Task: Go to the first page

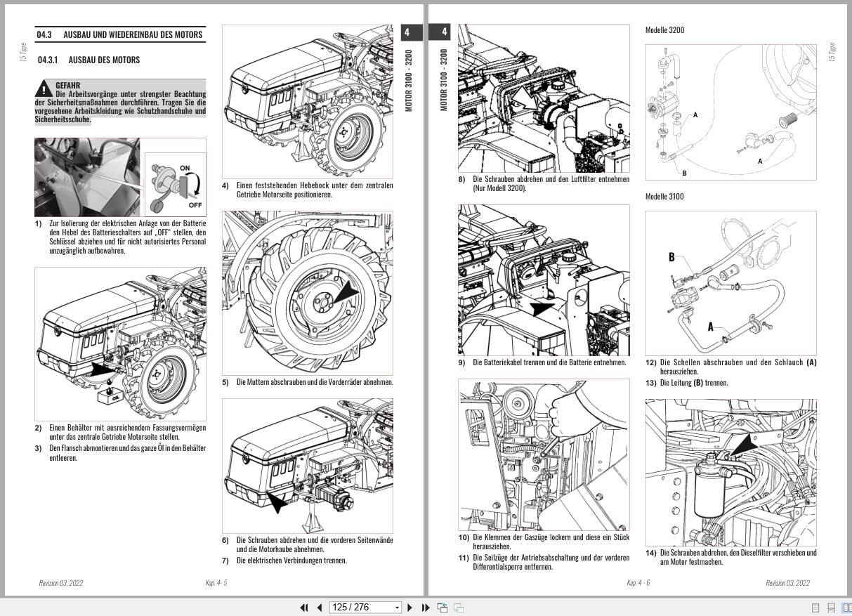Action: [304, 608]
